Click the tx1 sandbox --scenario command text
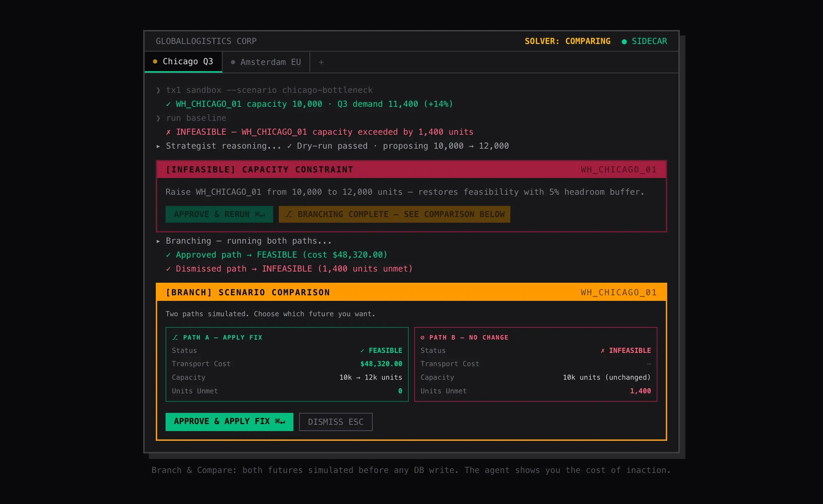 [x=269, y=90]
